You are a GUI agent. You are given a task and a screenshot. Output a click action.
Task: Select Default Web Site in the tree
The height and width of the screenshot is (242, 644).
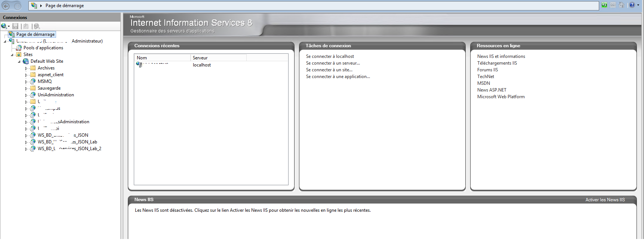tap(47, 61)
